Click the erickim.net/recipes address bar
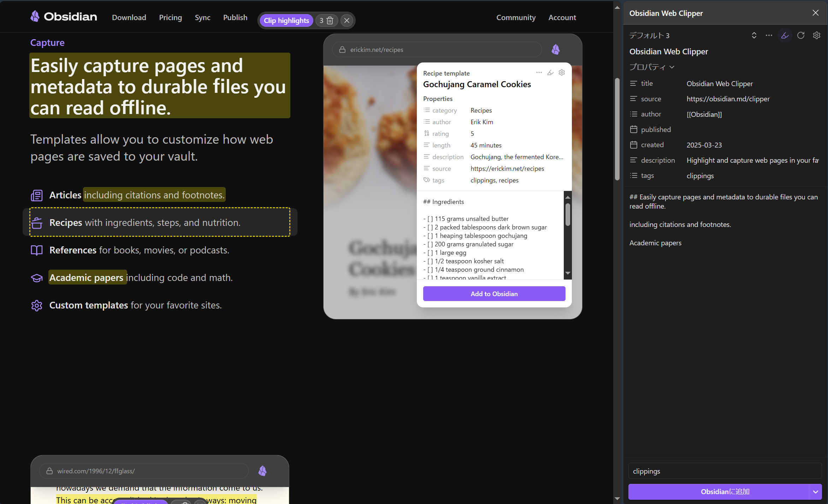Image resolution: width=828 pixels, height=504 pixels. (x=437, y=50)
